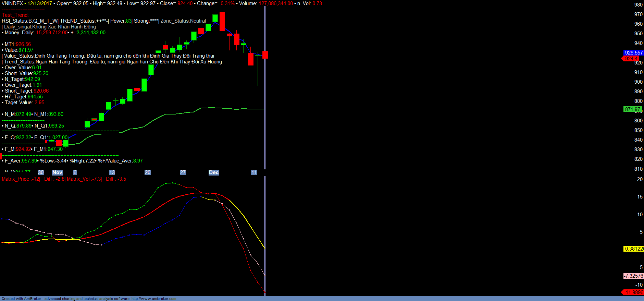Select the Test_Trend indicator title

coord(15,15)
